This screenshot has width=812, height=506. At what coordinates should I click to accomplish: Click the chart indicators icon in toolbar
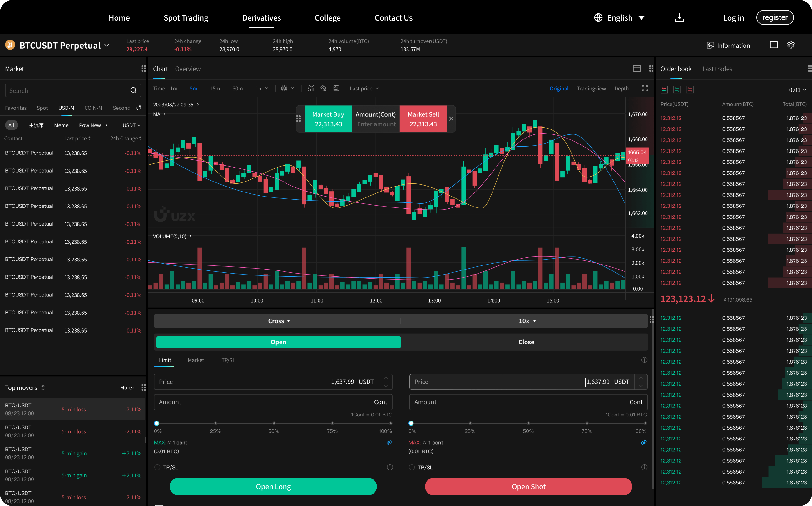[x=311, y=88]
